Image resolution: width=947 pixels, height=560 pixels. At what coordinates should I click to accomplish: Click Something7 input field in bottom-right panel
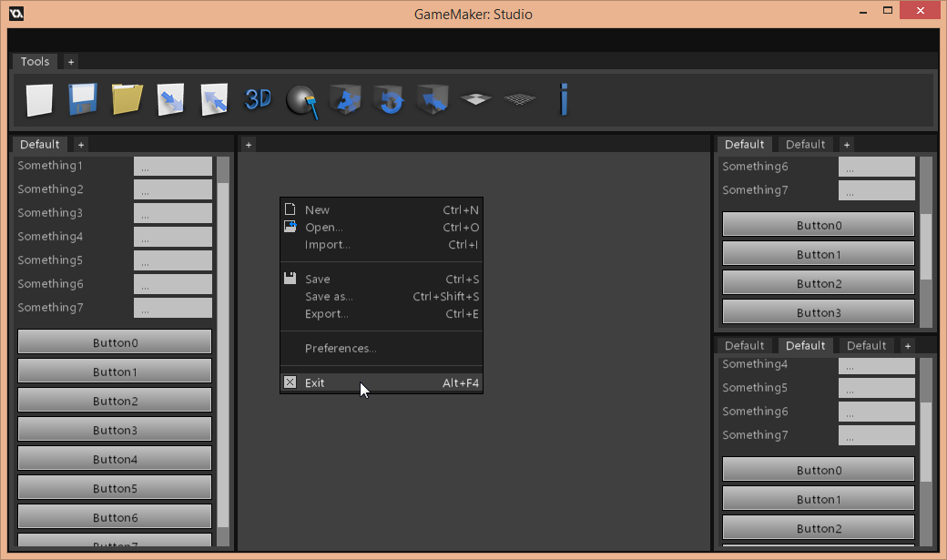pyautogui.click(x=876, y=435)
